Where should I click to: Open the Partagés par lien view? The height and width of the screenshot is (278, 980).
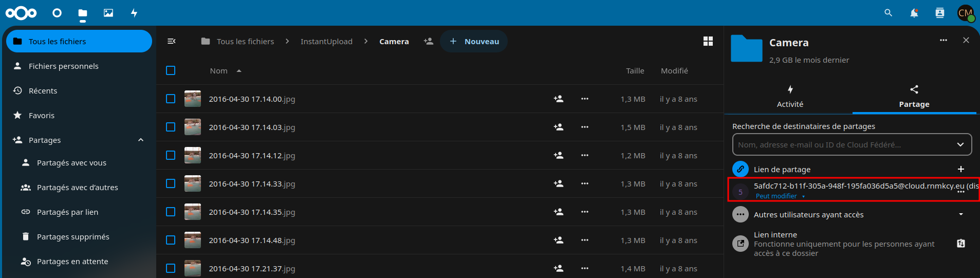coord(67,212)
